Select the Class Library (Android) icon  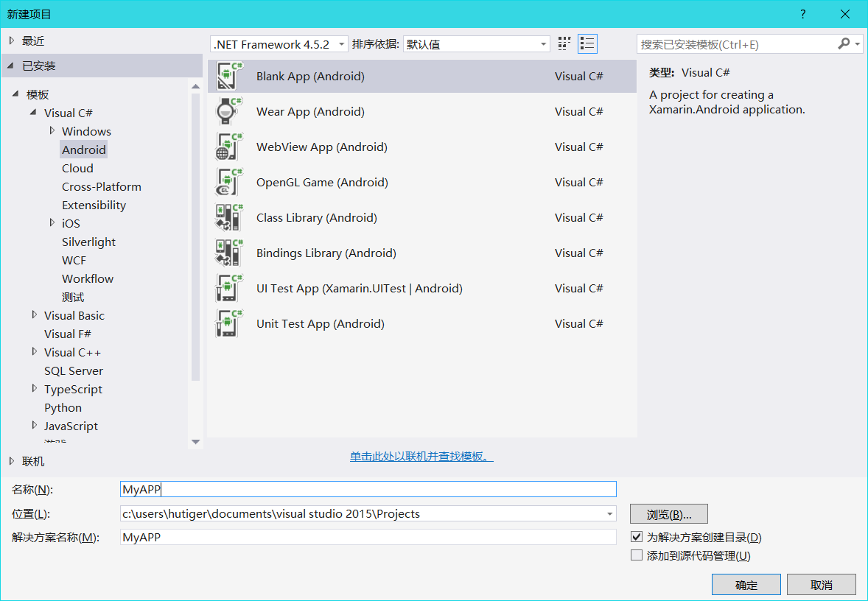pos(229,217)
